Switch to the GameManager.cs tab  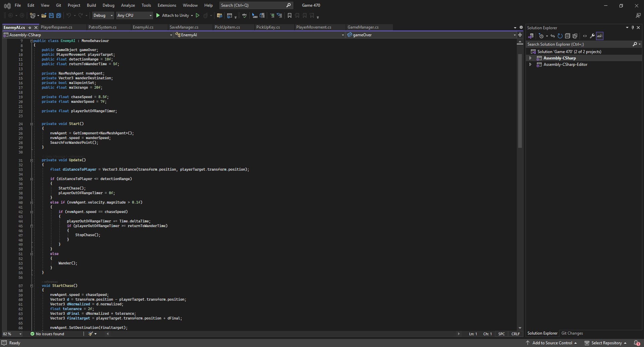pos(363,27)
